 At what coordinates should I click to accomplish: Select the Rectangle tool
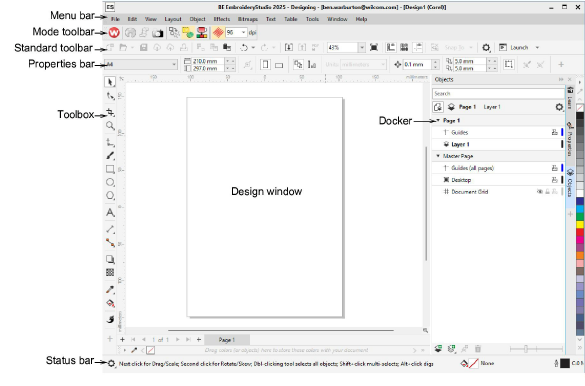click(110, 169)
